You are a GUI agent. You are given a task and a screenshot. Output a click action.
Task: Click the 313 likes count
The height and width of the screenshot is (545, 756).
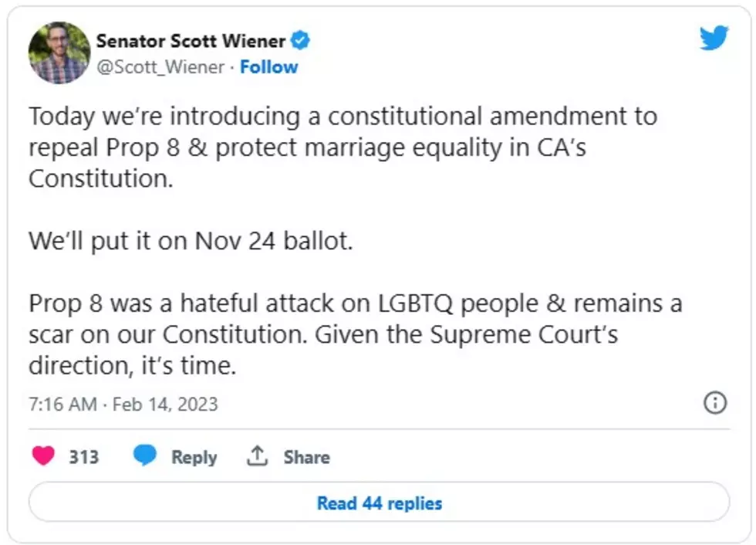click(x=84, y=457)
